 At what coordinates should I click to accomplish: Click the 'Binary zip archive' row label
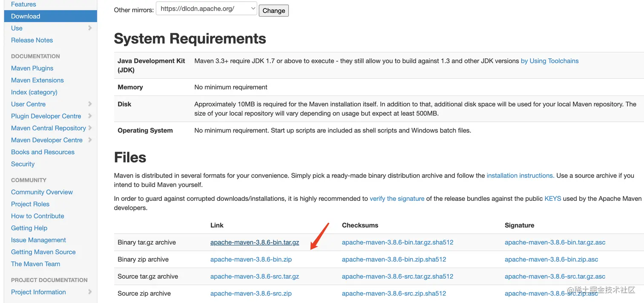tap(143, 259)
